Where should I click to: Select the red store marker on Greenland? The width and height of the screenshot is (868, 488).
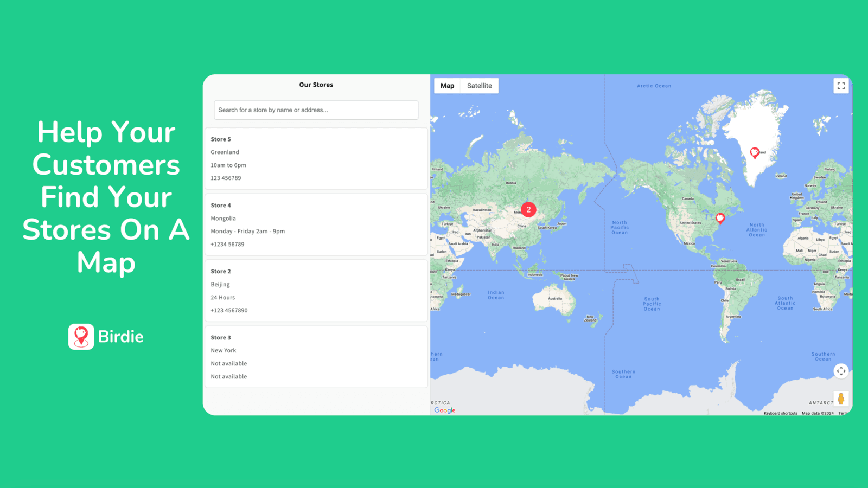pyautogui.click(x=754, y=153)
